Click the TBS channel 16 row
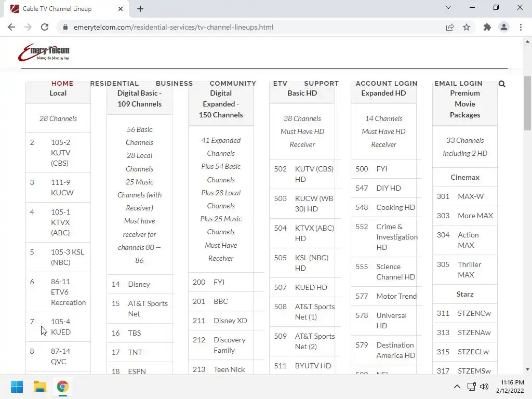 pos(139,333)
